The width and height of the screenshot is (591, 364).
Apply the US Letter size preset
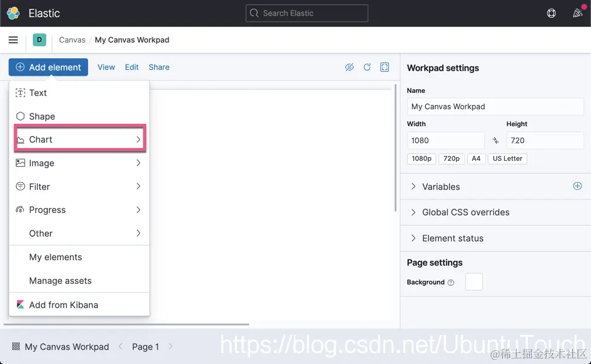pos(507,158)
